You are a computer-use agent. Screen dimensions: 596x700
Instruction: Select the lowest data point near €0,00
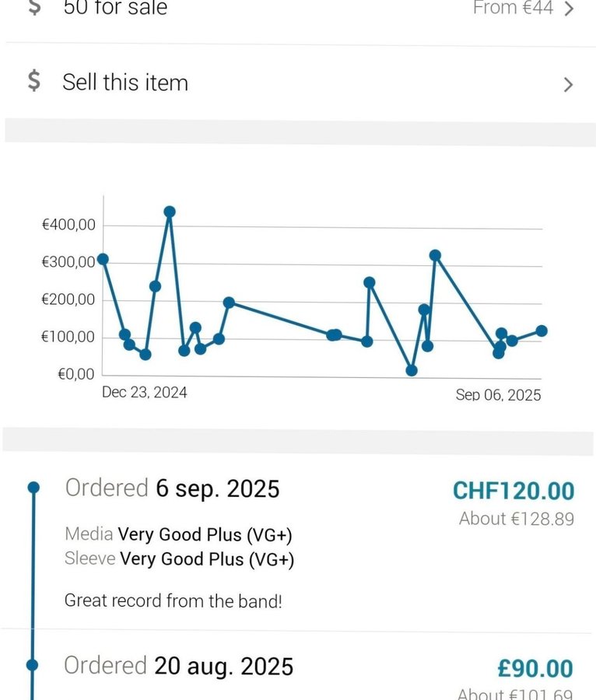412,370
